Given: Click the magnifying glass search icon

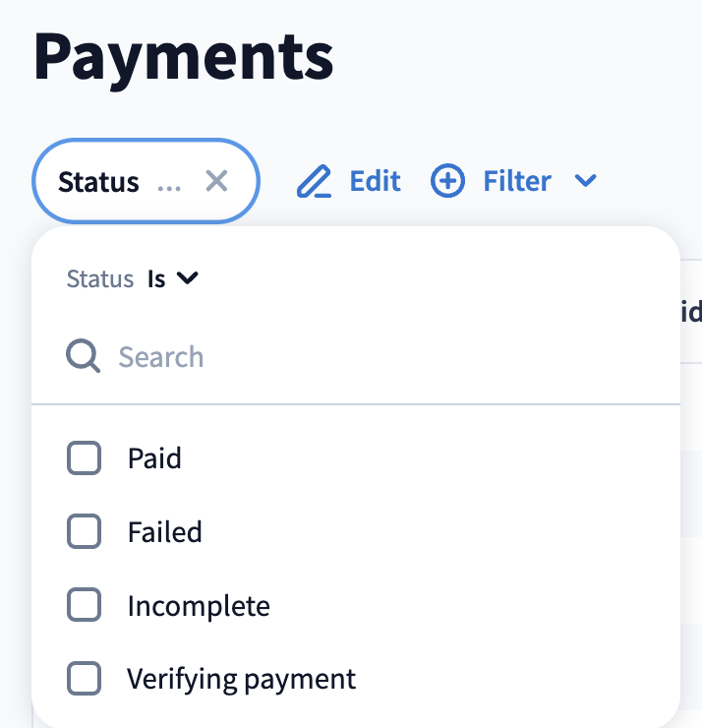Looking at the screenshot, I should point(84,356).
